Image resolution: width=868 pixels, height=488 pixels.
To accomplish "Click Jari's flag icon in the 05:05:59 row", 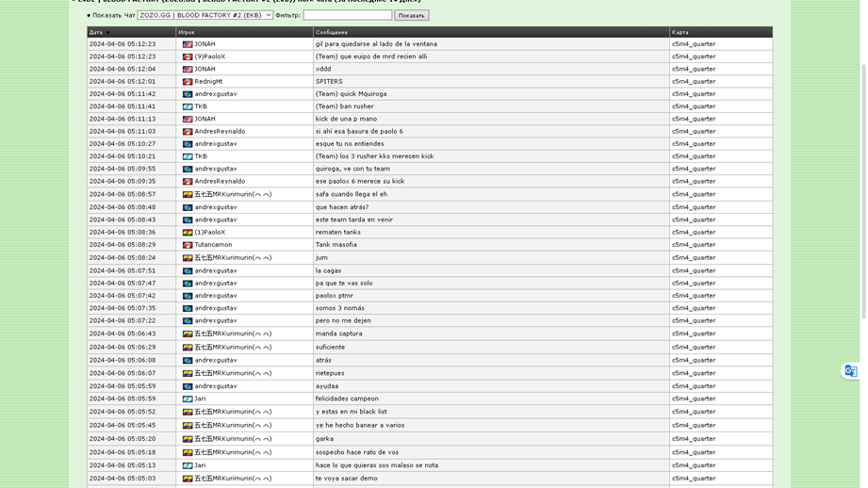I will click(x=188, y=399).
